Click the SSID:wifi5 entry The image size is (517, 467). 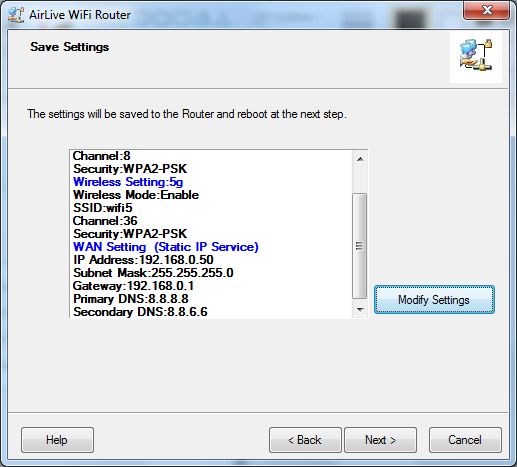103,208
